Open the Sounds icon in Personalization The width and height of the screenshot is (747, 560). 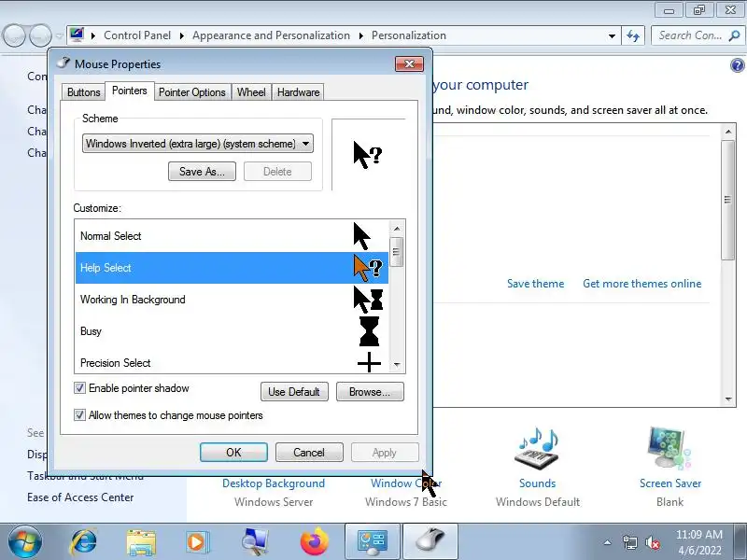pos(538,448)
